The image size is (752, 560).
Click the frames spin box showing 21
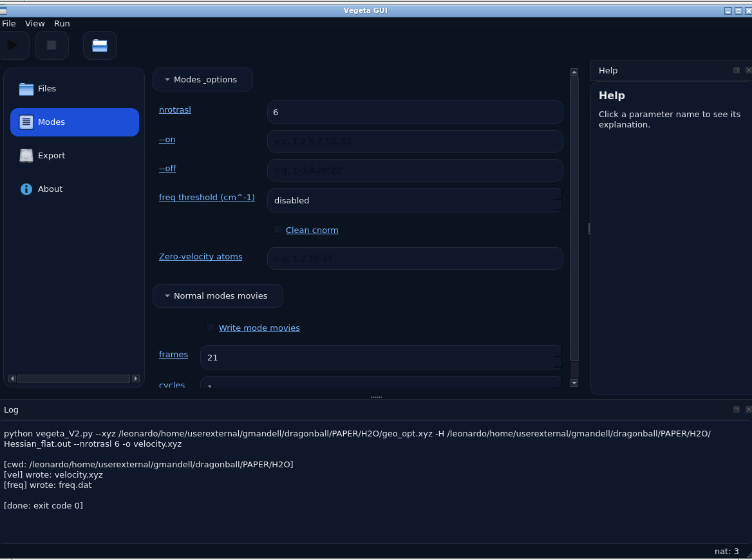(381, 358)
